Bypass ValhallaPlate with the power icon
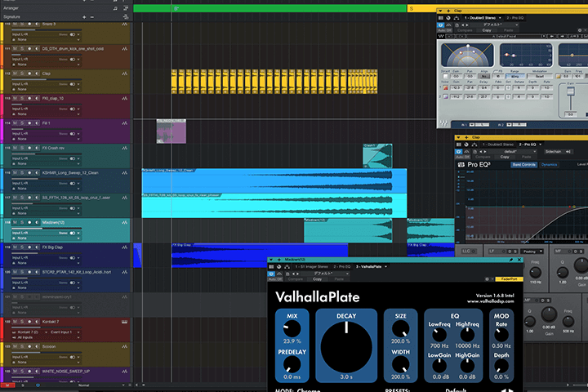The height and width of the screenshot is (392, 588). [271, 274]
